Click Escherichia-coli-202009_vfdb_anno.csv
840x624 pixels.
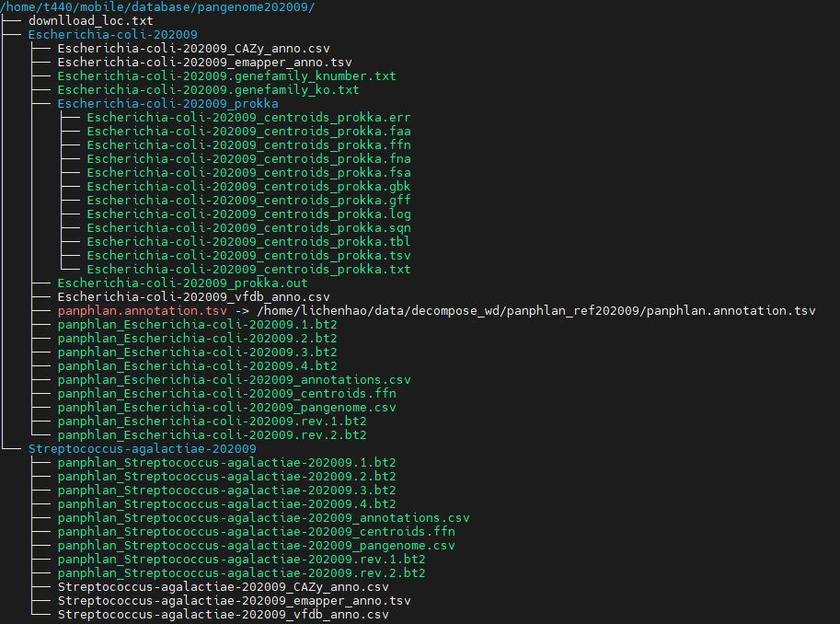point(194,297)
